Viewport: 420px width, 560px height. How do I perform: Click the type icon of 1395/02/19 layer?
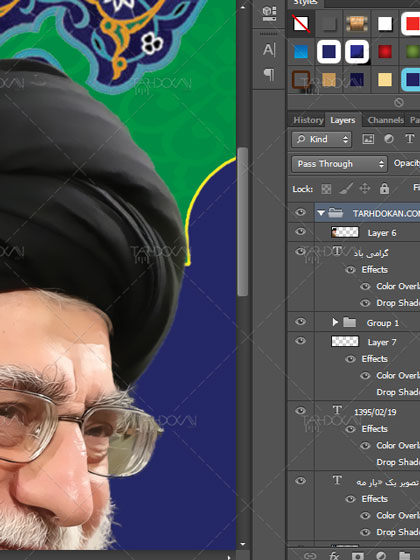tap(337, 410)
